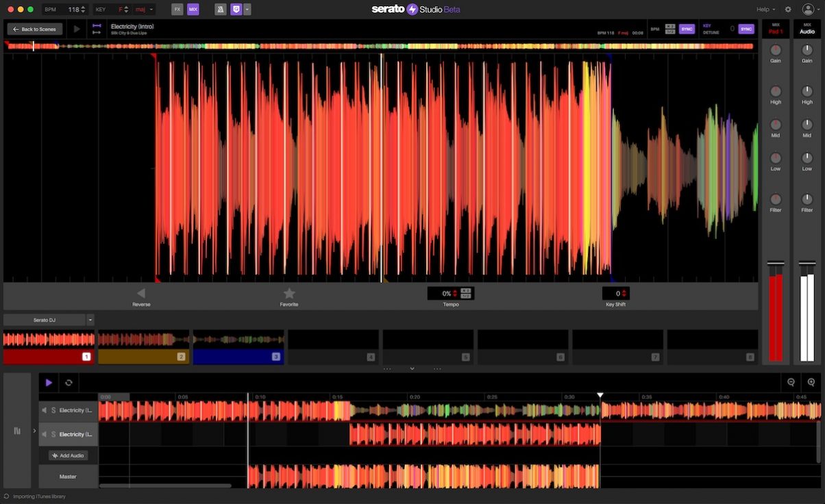
Task: Click the Favorite star icon
Action: 289,293
